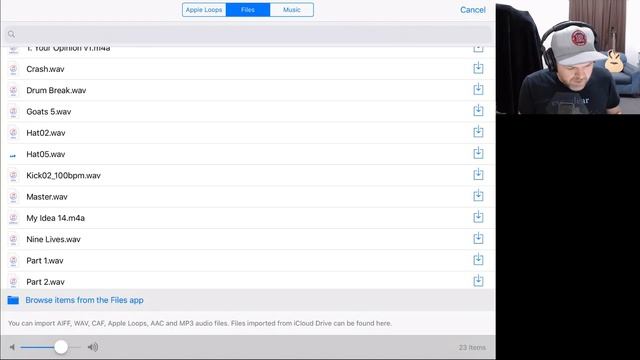Click the audio file icon beside Nine Lives.wav
This screenshot has width=640, height=360.
tap(13, 239)
